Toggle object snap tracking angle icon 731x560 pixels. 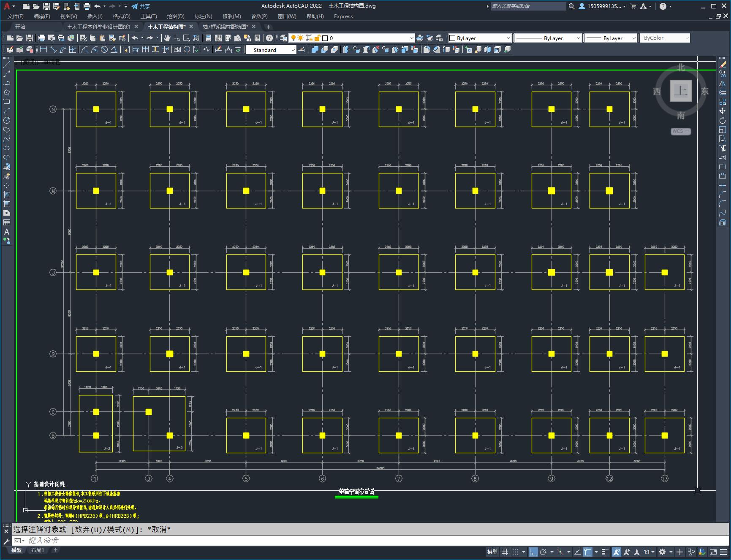(x=577, y=552)
